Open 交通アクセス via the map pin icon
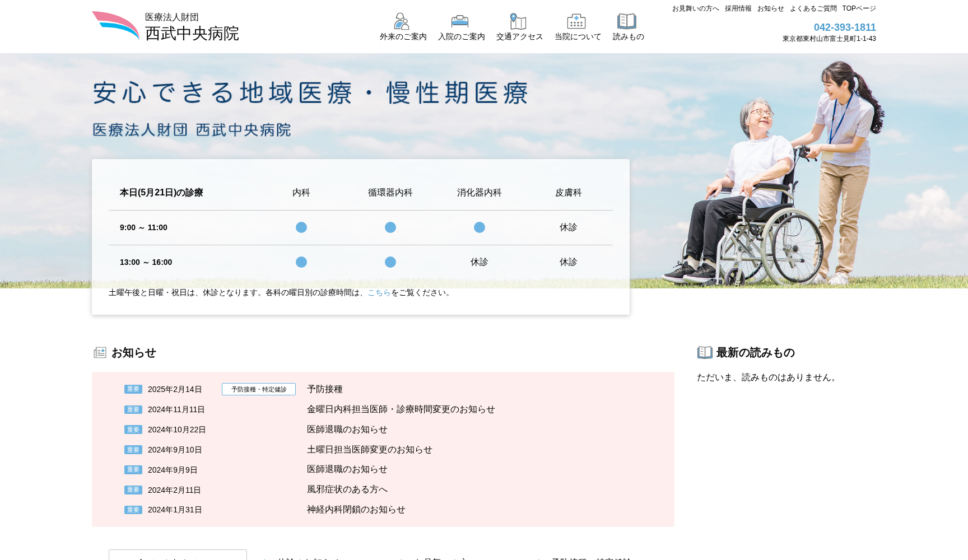Image resolution: width=968 pixels, height=560 pixels. coord(518,21)
